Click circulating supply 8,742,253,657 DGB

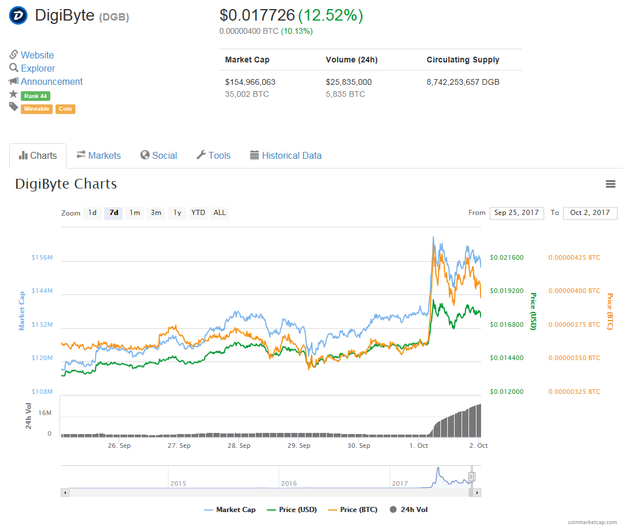pos(463,82)
